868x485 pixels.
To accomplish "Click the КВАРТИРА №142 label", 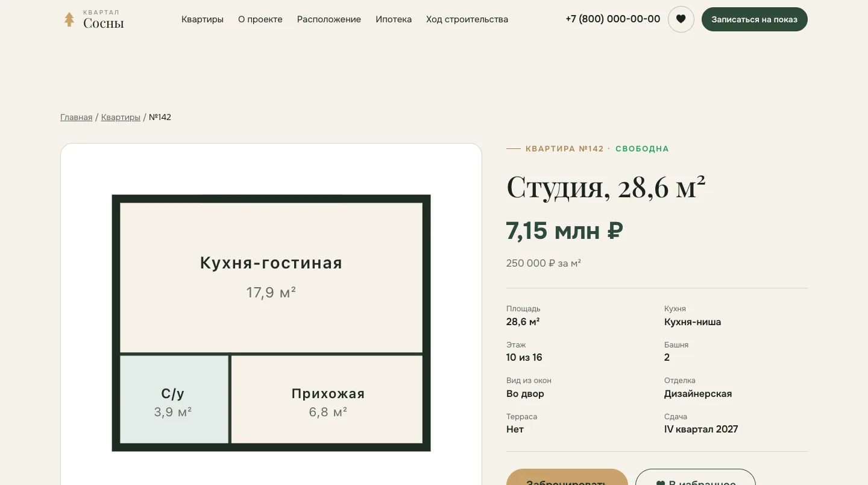I will [565, 149].
